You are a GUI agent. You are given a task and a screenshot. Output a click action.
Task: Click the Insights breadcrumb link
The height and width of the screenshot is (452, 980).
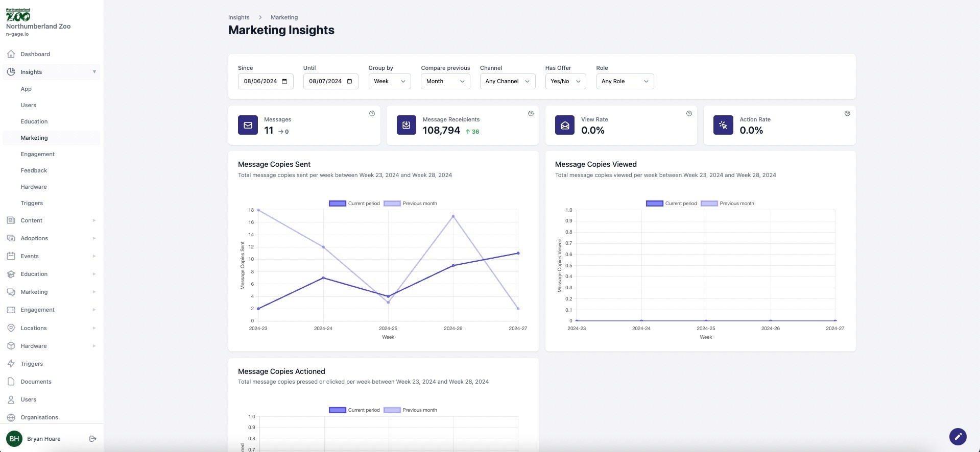(x=238, y=17)
